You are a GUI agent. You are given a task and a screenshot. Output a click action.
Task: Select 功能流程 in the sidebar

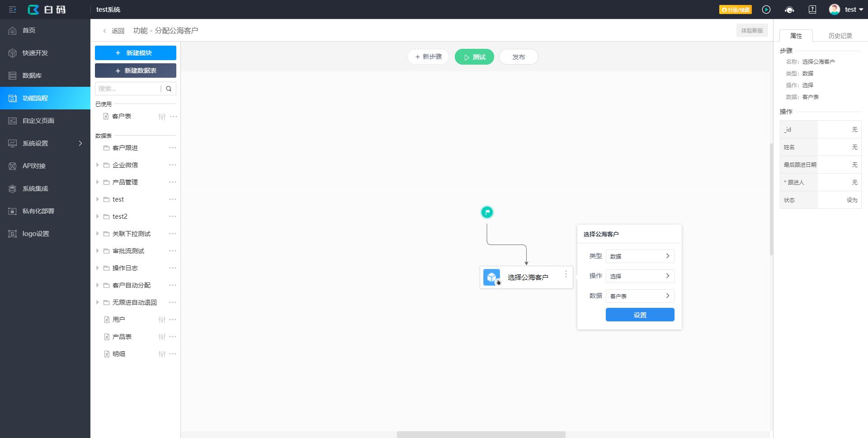tap(45, 98)
